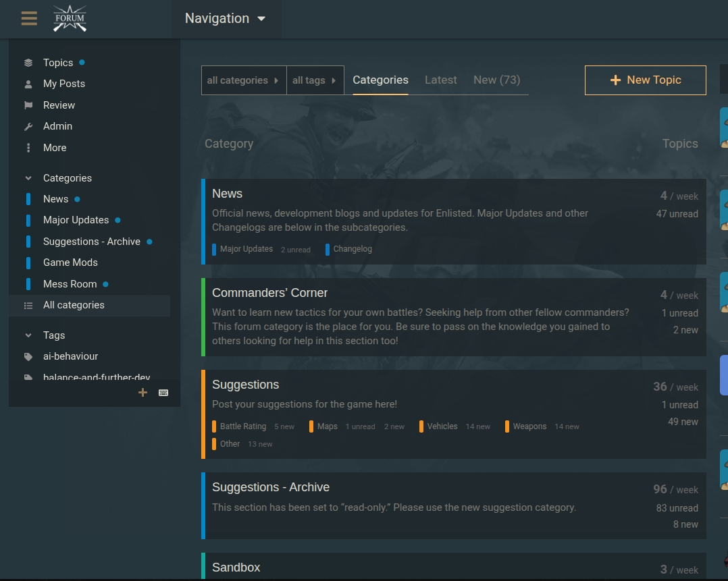Open the Vehicles subcategory under Suggestions
The width and height of the screenshot is (728, 581).
442,426
